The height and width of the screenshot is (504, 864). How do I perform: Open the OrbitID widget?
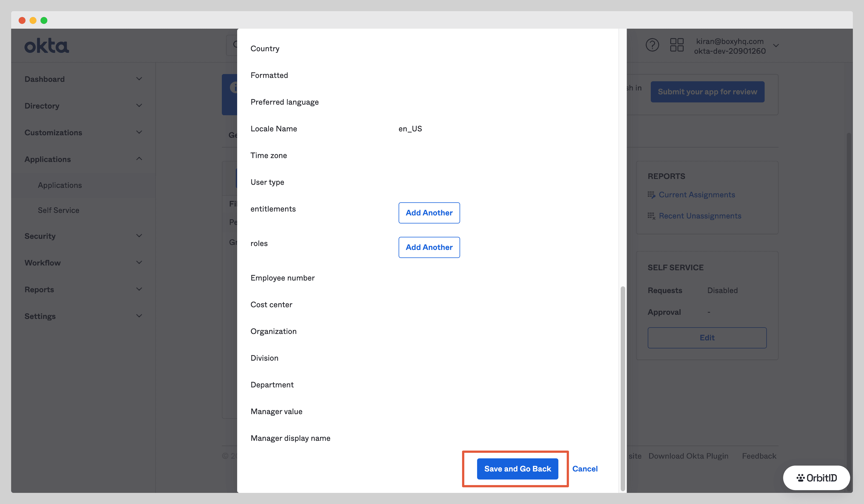tap(816, 478)
